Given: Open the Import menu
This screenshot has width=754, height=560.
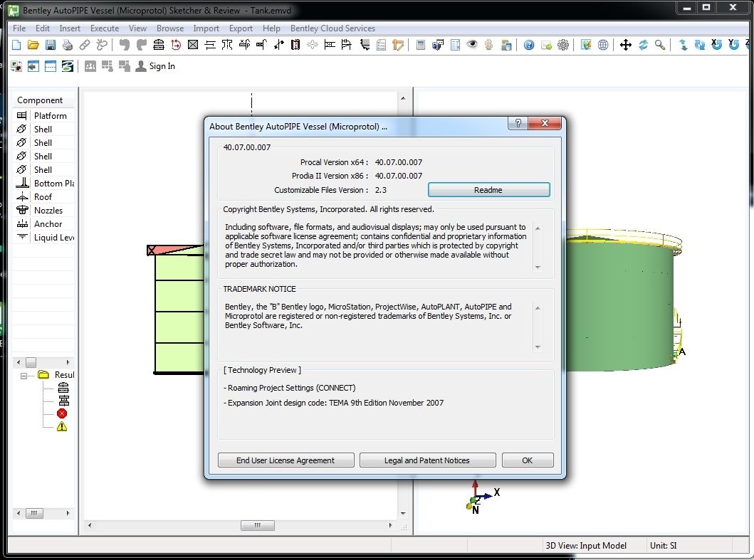Looking at the screenshot, I should point(206,28).
